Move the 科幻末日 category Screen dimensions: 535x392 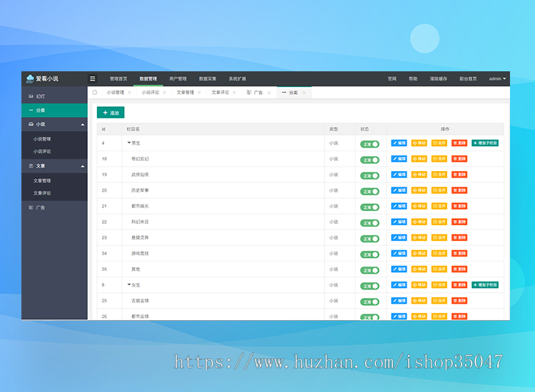click(x=419, y=222)
